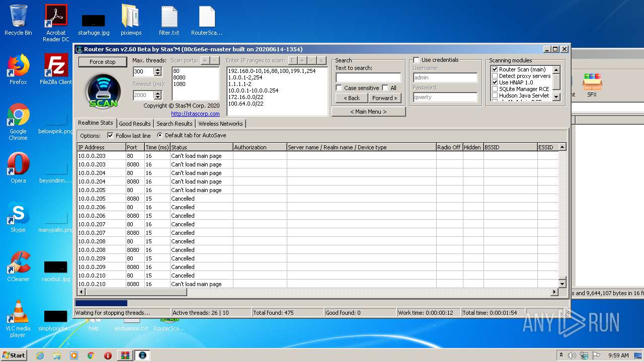Viewport: 644px width, 362px height.
Task: Click scanning modules list scroll-up arrow
Action: pos(556,70)
